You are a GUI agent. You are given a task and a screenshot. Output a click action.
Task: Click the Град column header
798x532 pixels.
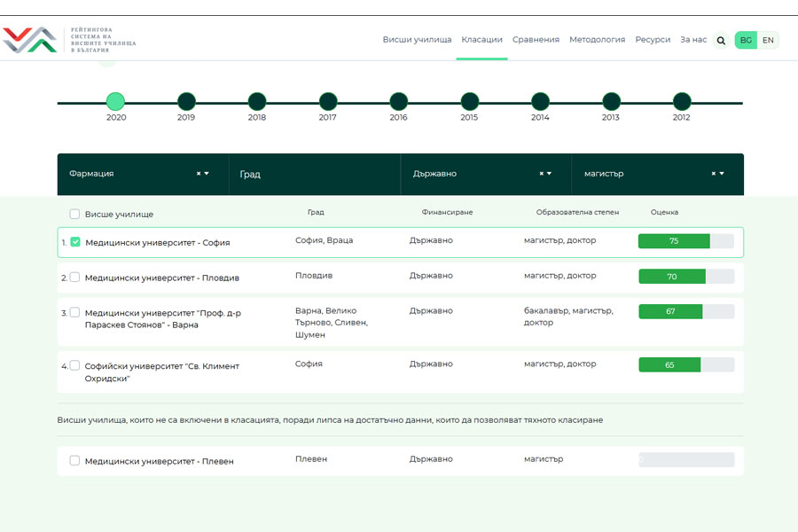click(316, 212)
